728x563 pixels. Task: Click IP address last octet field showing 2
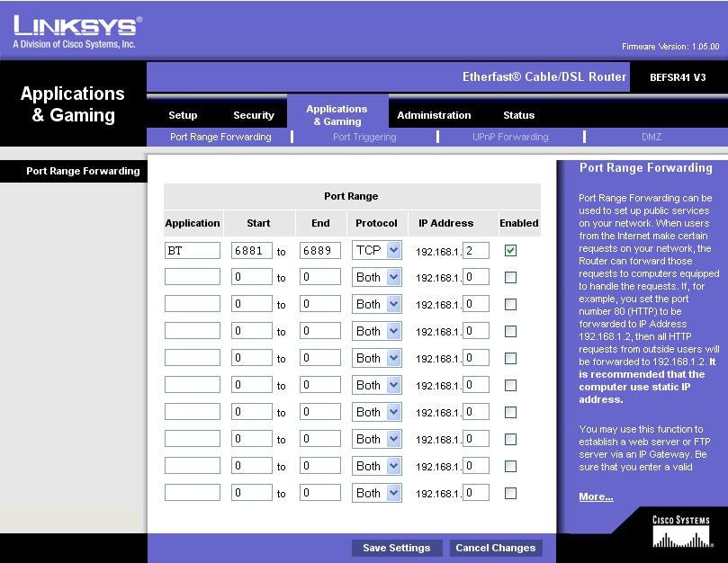coord(476,251)
